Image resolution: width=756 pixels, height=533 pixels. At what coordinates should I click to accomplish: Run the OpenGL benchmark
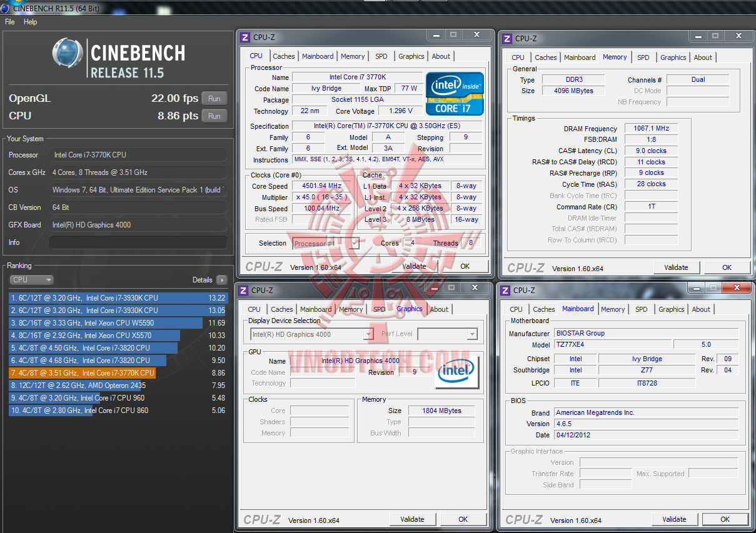[214, 99]
